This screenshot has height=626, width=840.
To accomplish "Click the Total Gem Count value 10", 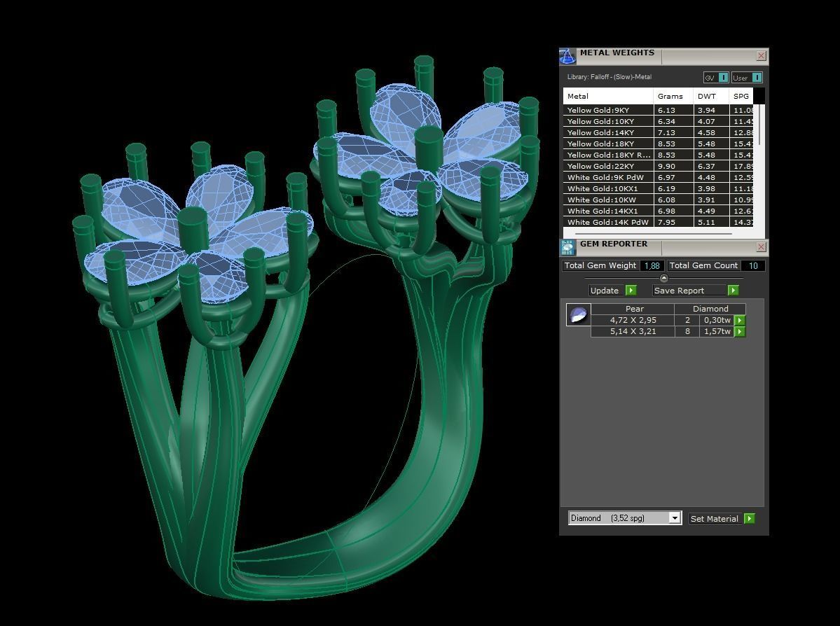I will pos(752,265).
